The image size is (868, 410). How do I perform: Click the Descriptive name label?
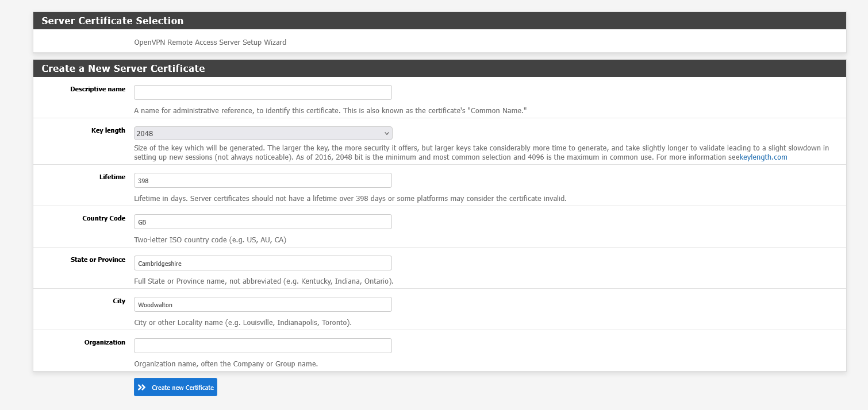point(98,89)
